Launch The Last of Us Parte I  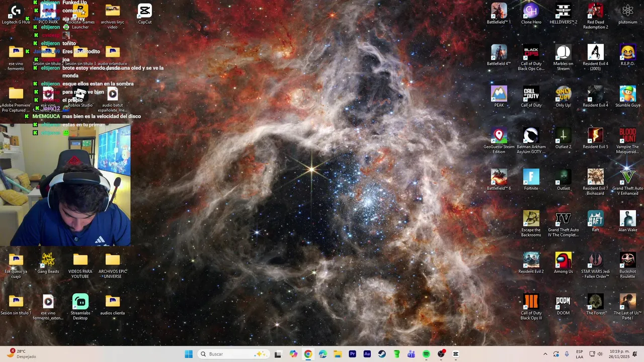(628, 307)
